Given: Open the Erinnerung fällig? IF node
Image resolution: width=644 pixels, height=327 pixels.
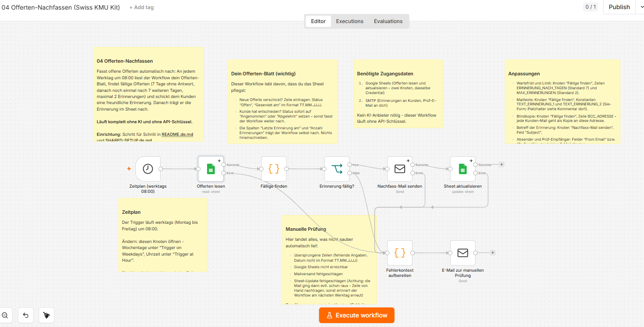Looking at the screenshot, I should pyautogui.click(x=337, y=169).
